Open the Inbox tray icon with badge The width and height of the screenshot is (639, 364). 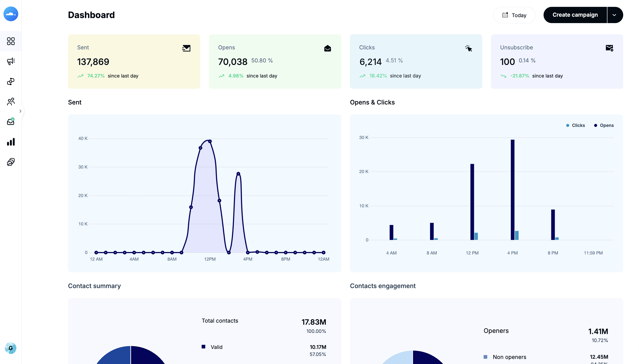(x=11, y=122)
